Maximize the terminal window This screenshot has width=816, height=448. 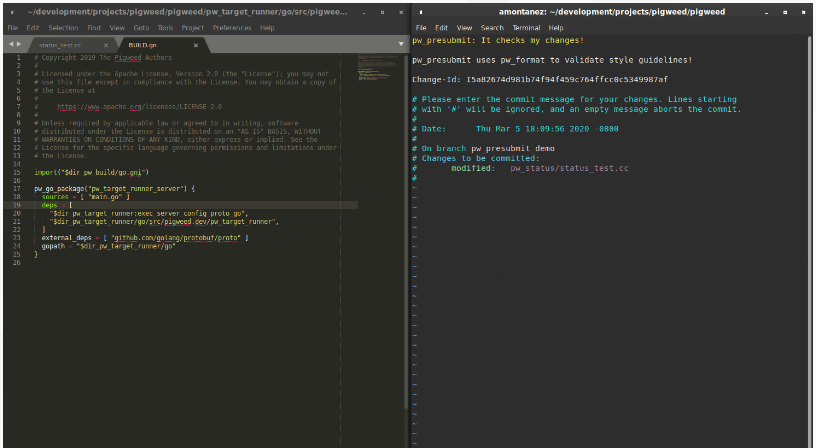click(x=785, y=12)
